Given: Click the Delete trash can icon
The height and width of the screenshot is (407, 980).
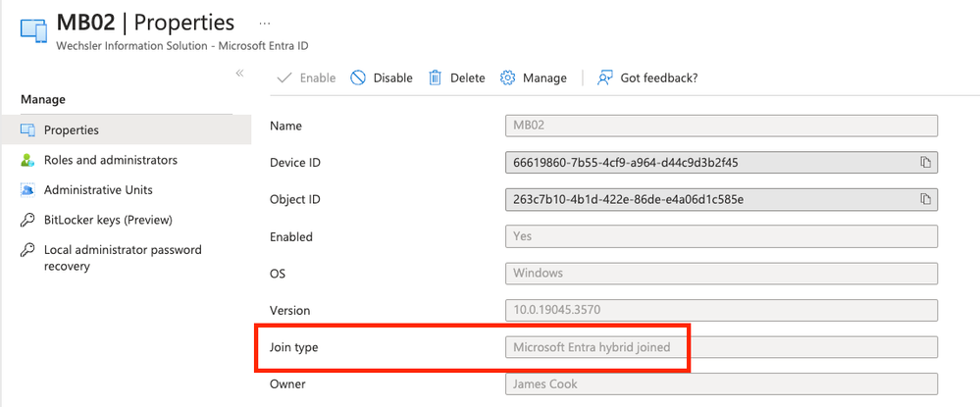Looking at the screenshot, I should (435, 78).
